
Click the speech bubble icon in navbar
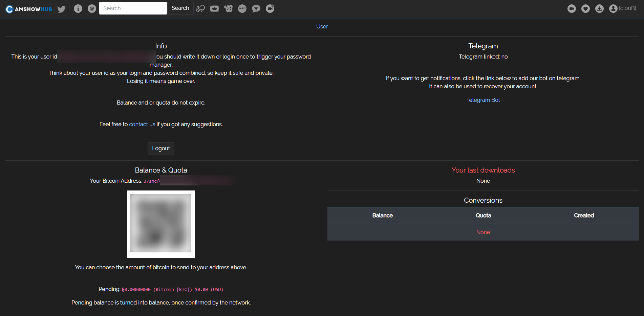[x=256, y=9]
